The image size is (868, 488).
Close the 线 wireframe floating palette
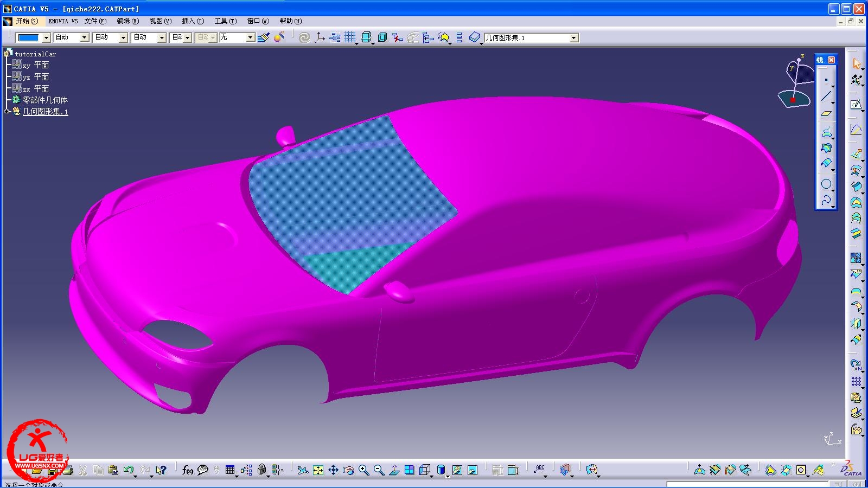(x=831, y=60)
